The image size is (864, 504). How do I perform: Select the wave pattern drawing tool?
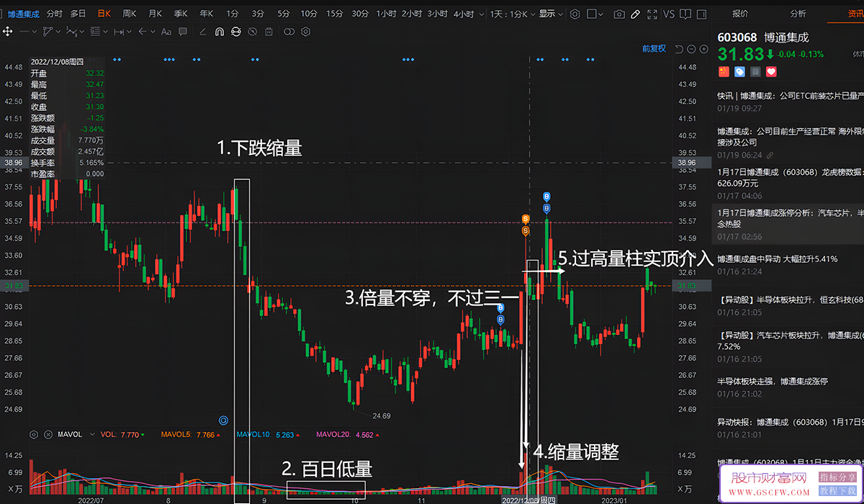pos(71,31)
